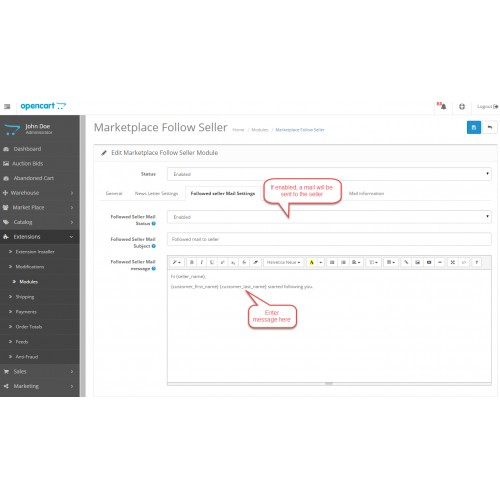Click the insert video icon

[x=429, y=263]
